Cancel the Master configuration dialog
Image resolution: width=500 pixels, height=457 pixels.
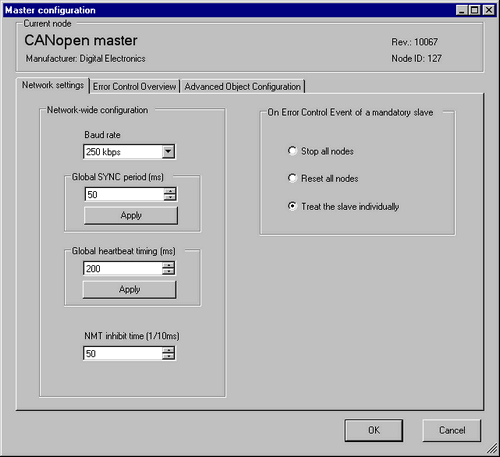pyautogui.click(x=452, y=430)
